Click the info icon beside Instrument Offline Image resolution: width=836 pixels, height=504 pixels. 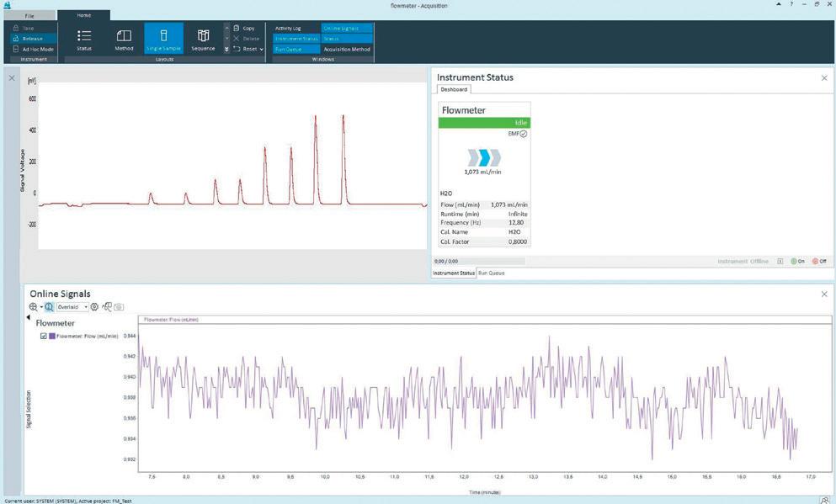point(780,261)
